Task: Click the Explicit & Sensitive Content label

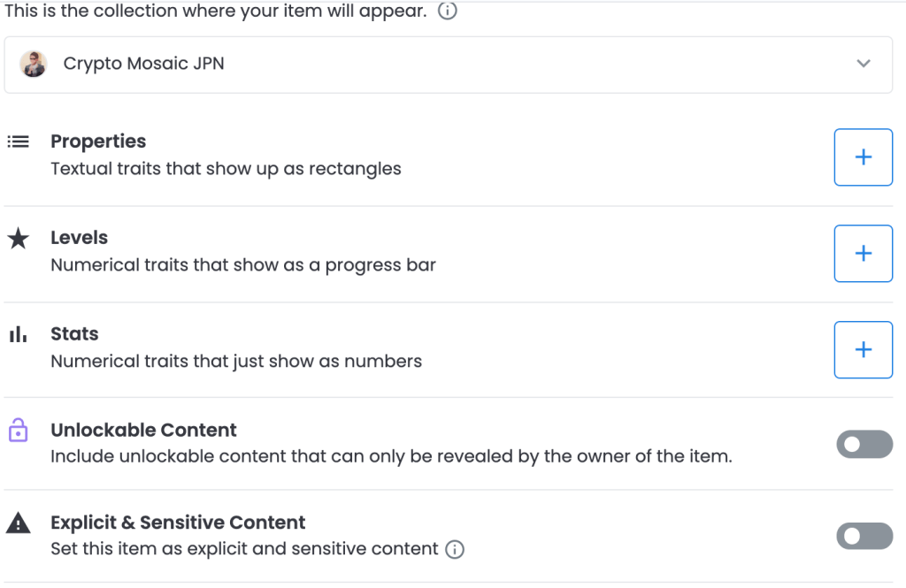Action: coord(178,523)
